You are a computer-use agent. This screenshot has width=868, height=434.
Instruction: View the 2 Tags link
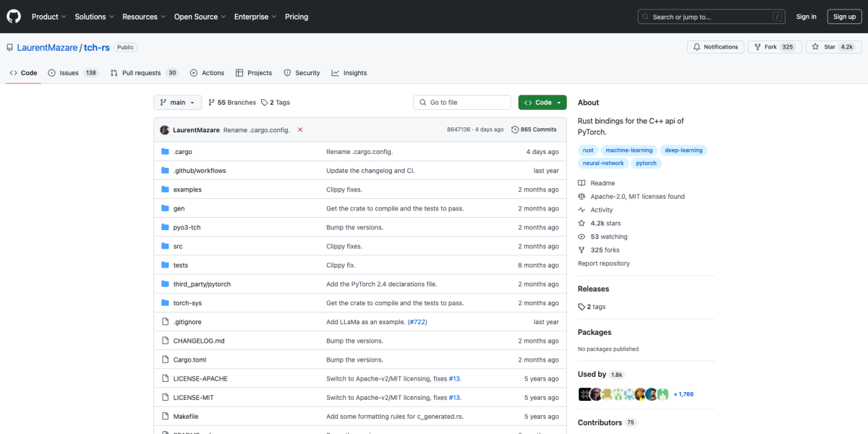pos(276,103)
